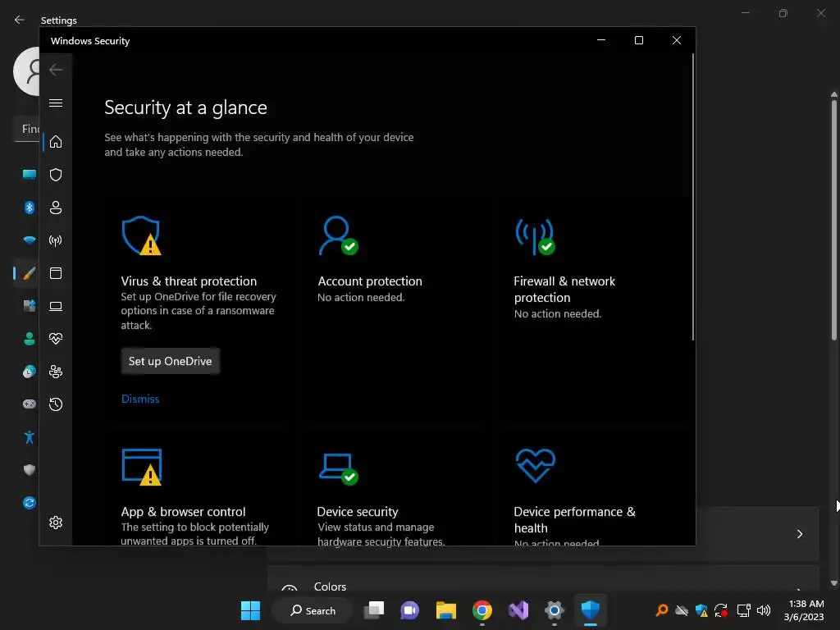Viewport: 840px width, 630px height.
Task: Click Set up OneDrive button
Action: [171, 361]
